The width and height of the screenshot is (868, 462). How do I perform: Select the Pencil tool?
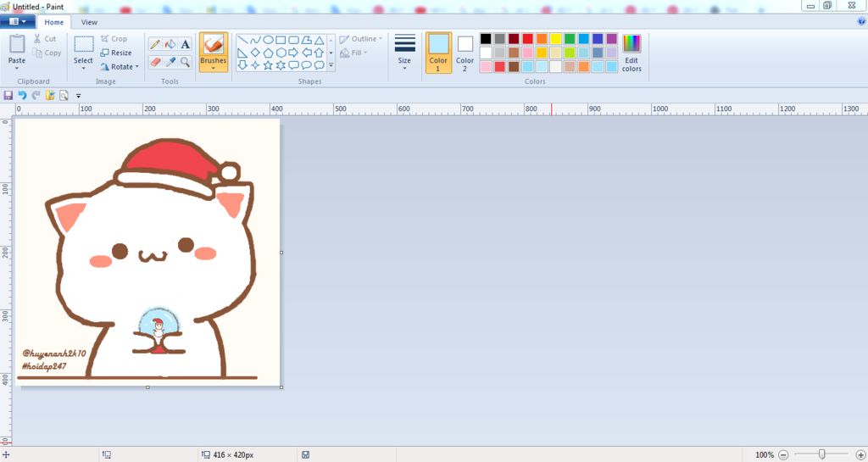click(156, 44)
